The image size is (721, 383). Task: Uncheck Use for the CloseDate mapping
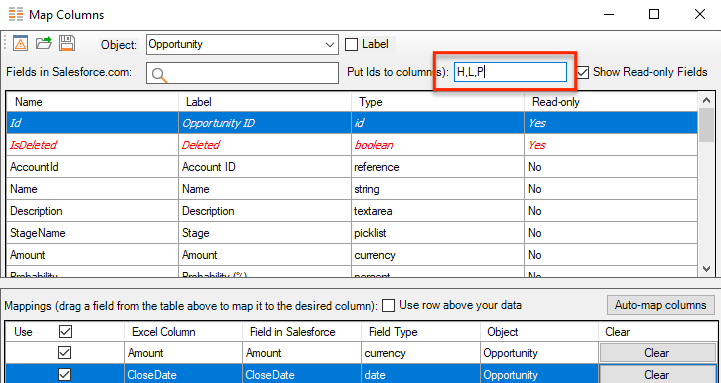point(64,374)
